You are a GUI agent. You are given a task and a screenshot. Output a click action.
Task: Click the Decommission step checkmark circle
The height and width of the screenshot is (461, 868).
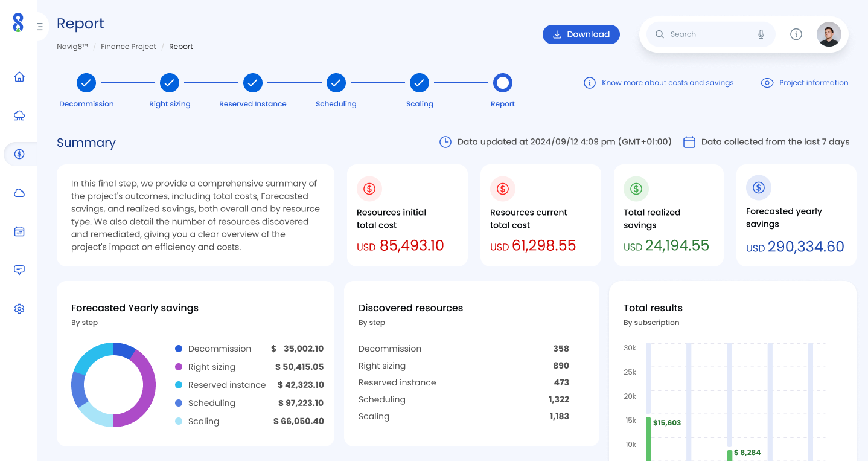(86, 83)
